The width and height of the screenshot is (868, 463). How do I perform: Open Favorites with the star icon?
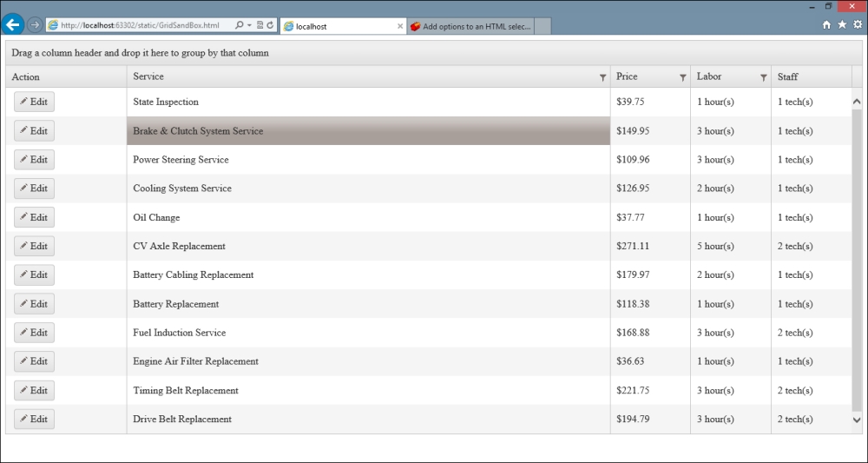click(842, 24)
